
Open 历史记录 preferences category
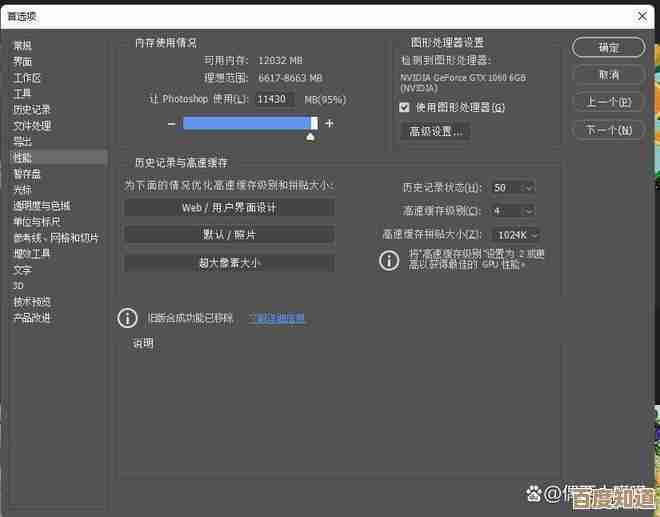click(32, 109)
